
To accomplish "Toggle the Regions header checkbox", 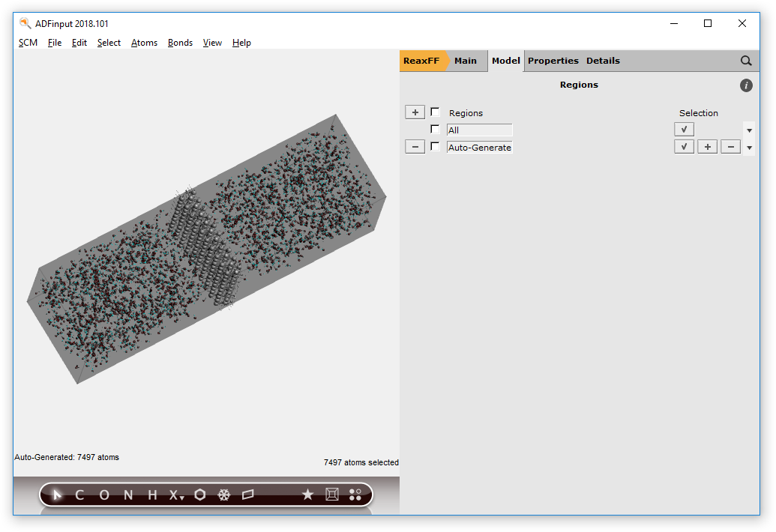I will [x=435, y=112].
